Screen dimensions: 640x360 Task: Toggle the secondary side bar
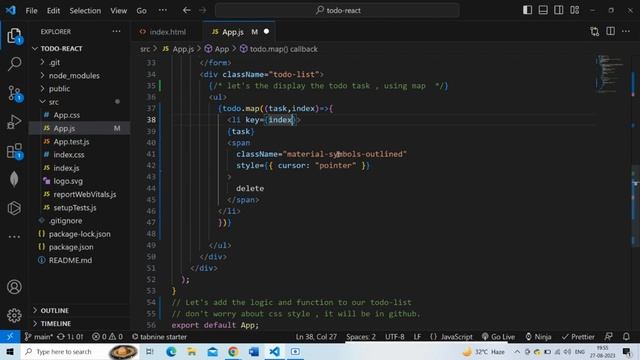coord(559,10)
